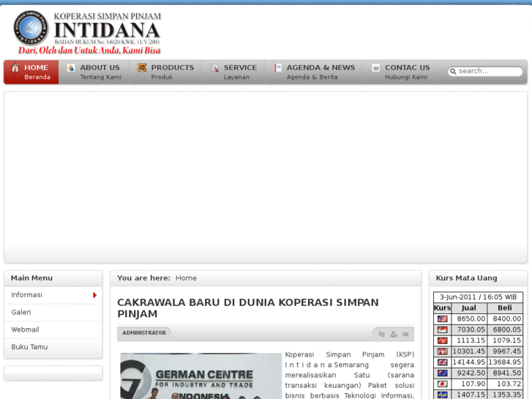
Task: Open the PRODUCTS menu
Action: coord(165,72)
